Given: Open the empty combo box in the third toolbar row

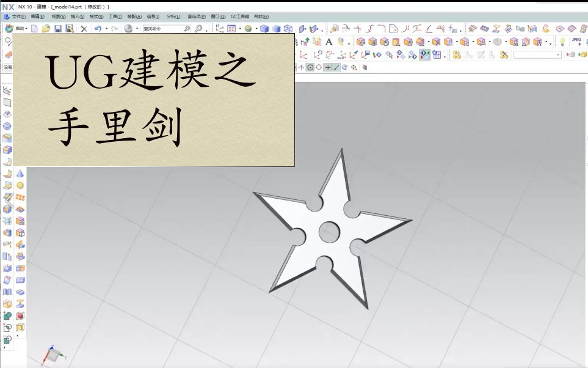Looking at the screenshot, I should [537, 55].
